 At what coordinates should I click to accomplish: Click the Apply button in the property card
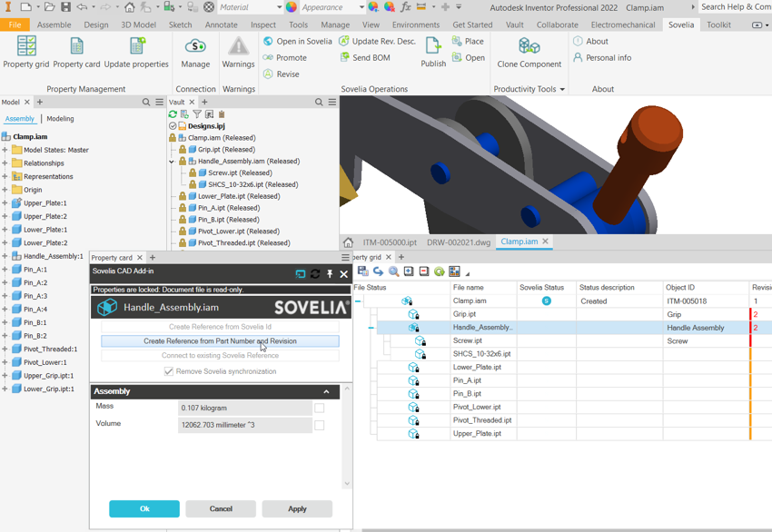[297, 509]
